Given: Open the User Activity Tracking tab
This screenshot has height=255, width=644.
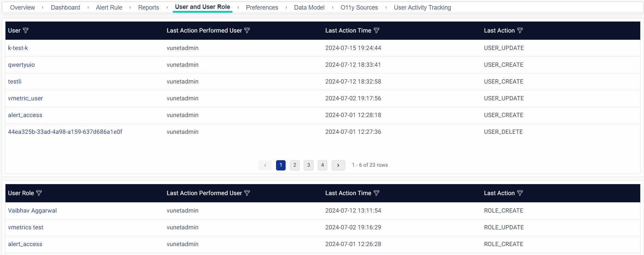Looking at the screenshot, I should tap(422, 8).
